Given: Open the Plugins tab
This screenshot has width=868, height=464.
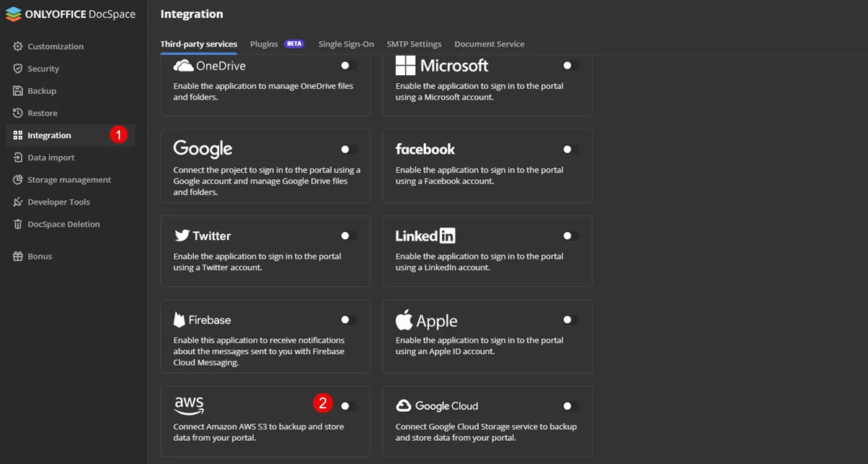Looking at the screenshot, I should click(x=264, y=44).
